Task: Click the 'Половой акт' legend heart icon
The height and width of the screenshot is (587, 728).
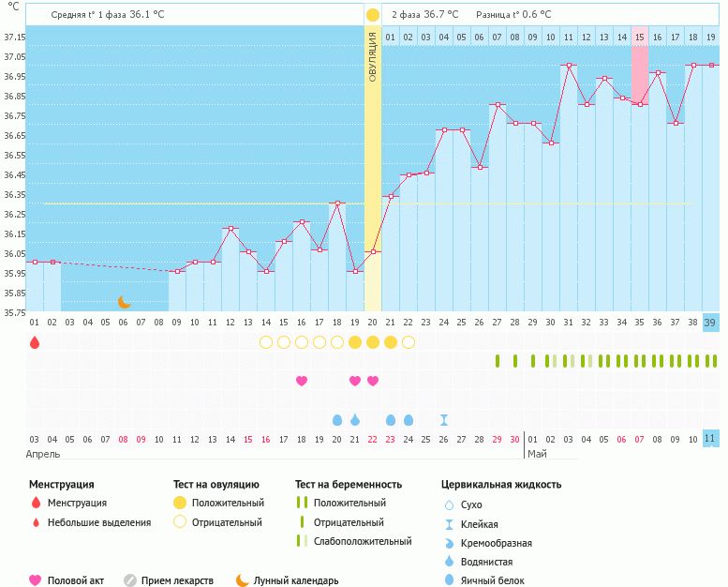Action: coord(36,580)
